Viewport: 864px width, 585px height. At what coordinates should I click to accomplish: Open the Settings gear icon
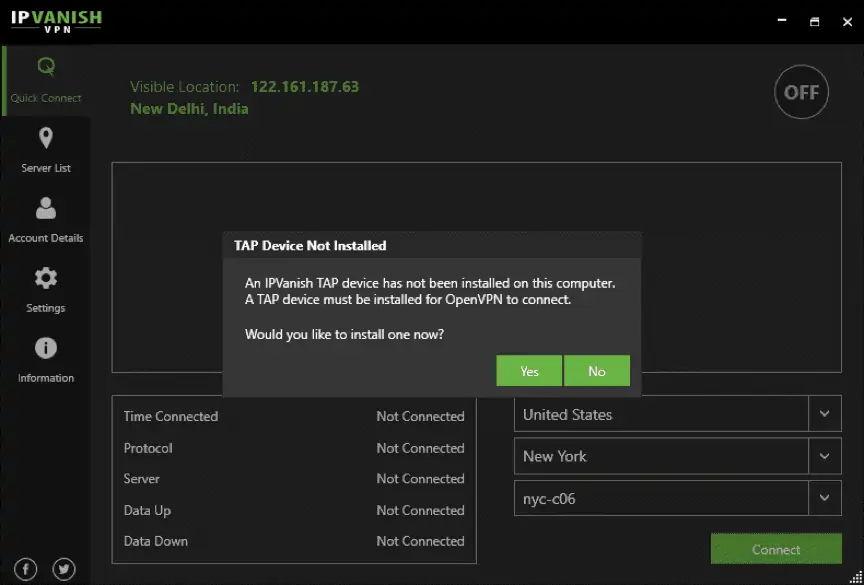pos(46,278)
